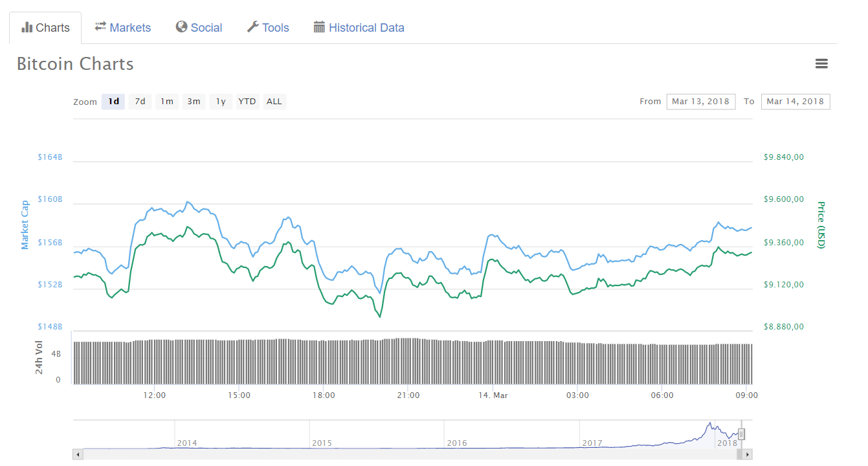Click the navigator scrollbar left arrow
Image resolution: width=868 pixels, height=466 pixels.
(78, 455)
